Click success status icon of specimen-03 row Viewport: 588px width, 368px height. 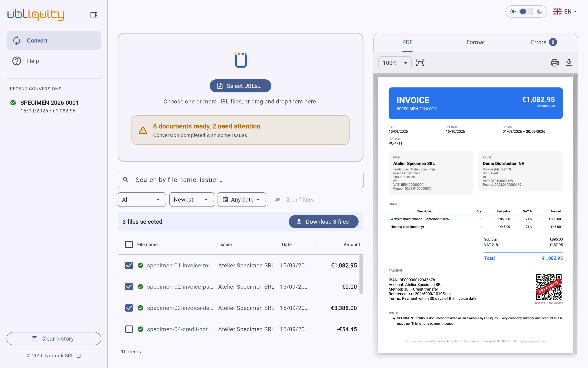(x=140, y=308)
